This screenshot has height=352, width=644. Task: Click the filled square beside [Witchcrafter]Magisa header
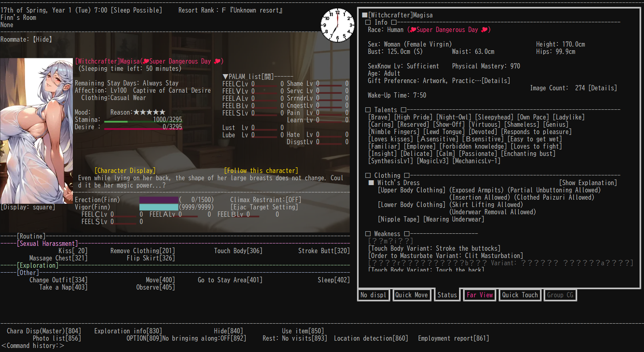click(364, 15)
